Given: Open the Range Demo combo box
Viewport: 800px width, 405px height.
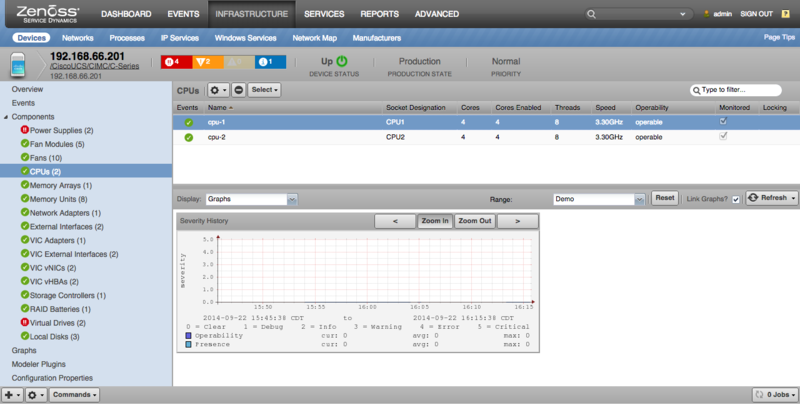Looking at the screenshot, I should click(x=599, y=199).
